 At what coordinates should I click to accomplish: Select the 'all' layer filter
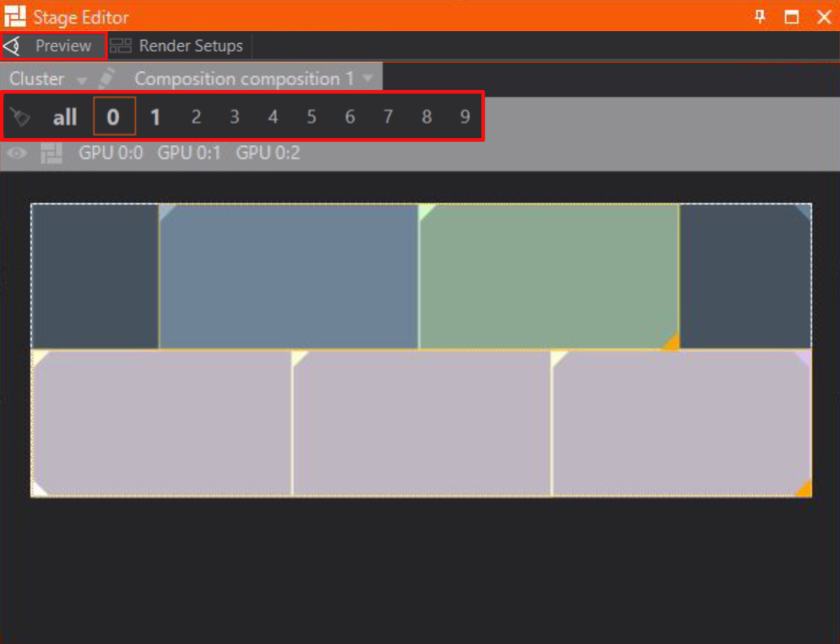pyautogui.click(x=65, y=117)
